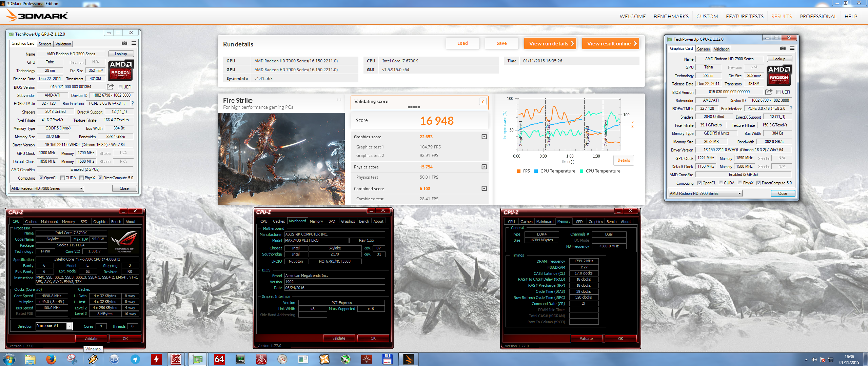Open GPU selection dropdown in left GPU-Z window
The width and height of the screenshot is (868, 366).
[47, 188]
